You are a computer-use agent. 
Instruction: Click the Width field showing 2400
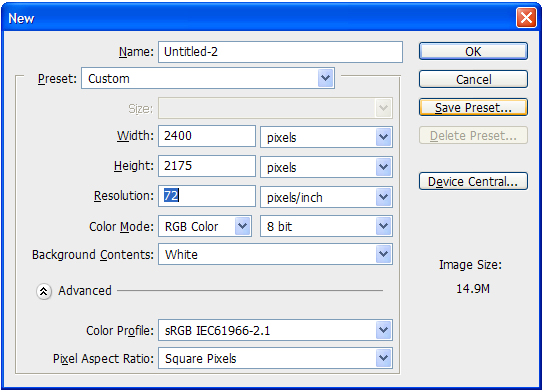tap(207, 136)
